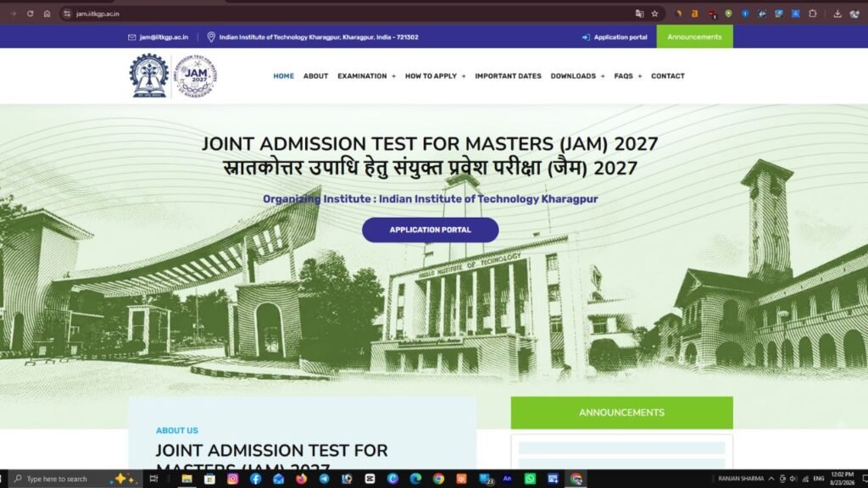Viewport: 868px width, 488px height.
Task: Show hidden system tray icons chevron
Action: [x=771, y=479]
